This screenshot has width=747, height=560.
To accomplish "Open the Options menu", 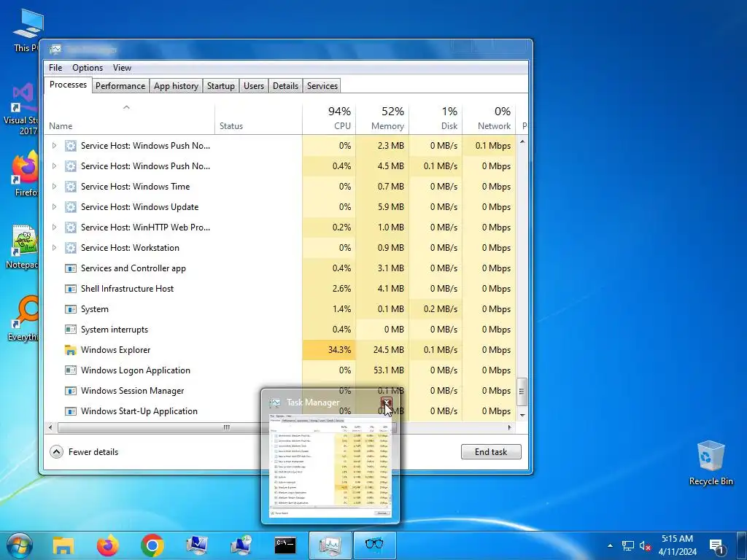I will point(88,68).
